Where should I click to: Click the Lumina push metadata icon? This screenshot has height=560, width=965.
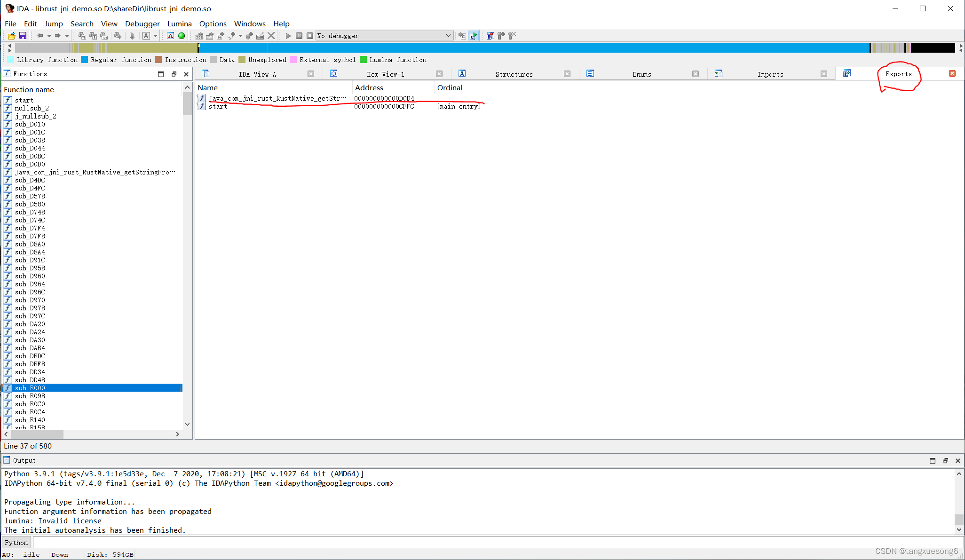point(474,36)
